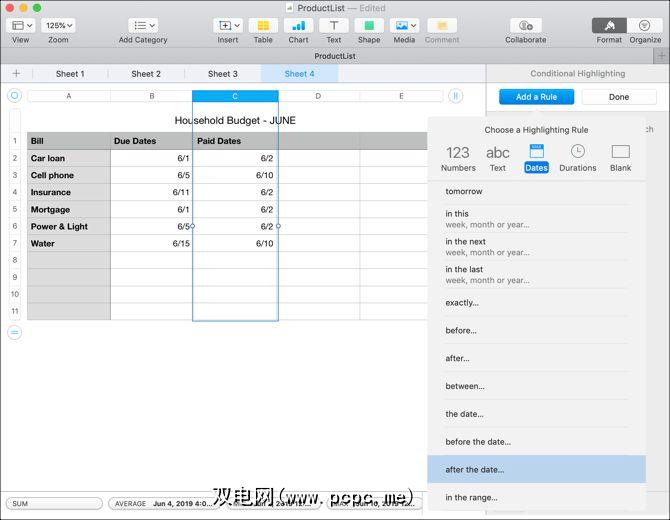Viewport: 670px width, 520px height.
Task: Click the Add a Rule button
Action: click(x=537, y=97)
